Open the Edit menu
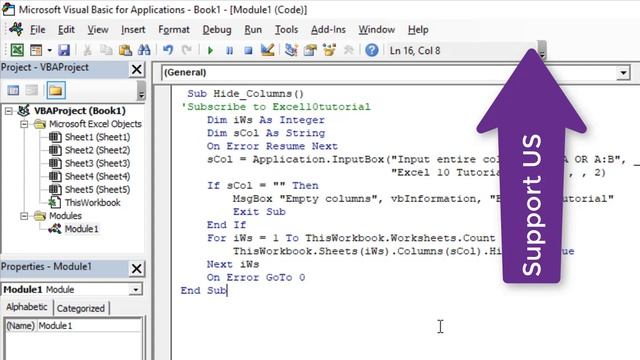 [x=66, y=30]
